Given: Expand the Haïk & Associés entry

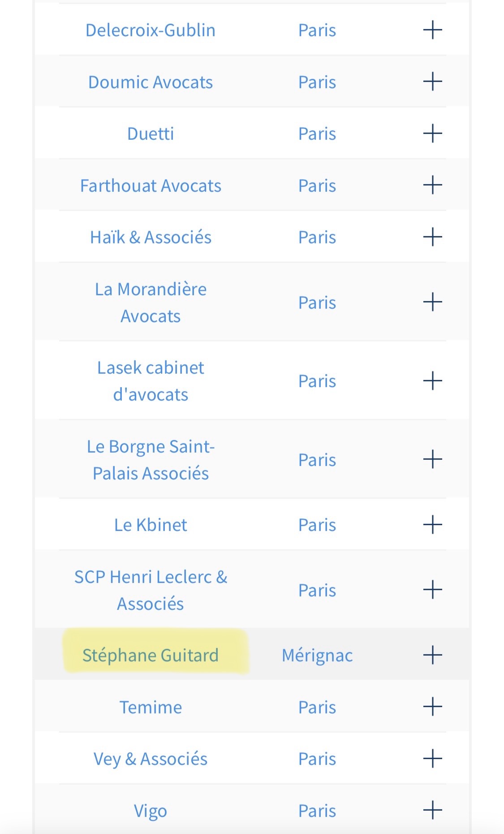Looking at the screenshot, I should click(432, 237).
